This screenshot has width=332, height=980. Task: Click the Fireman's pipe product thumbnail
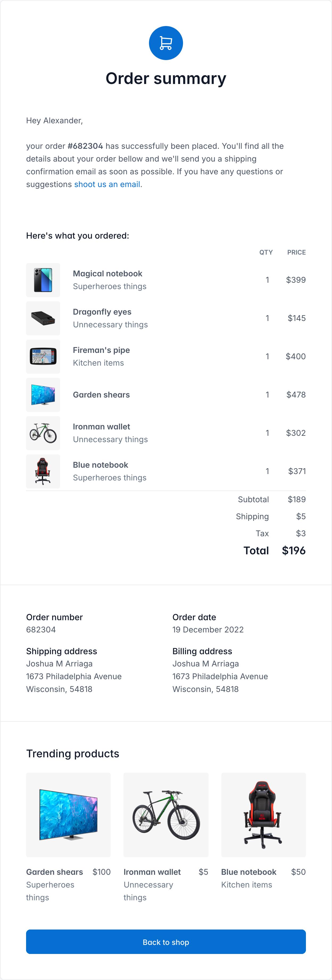(43, 356)
